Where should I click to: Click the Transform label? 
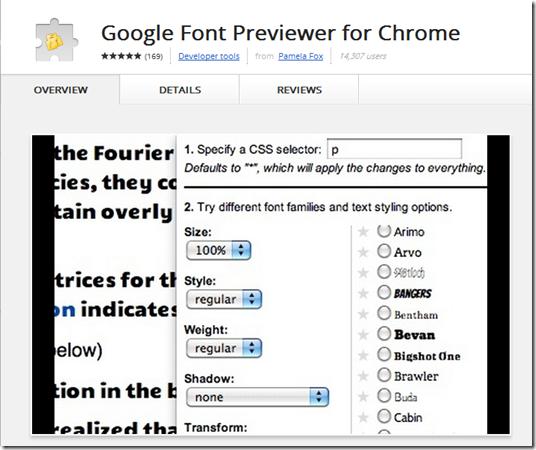216,427
